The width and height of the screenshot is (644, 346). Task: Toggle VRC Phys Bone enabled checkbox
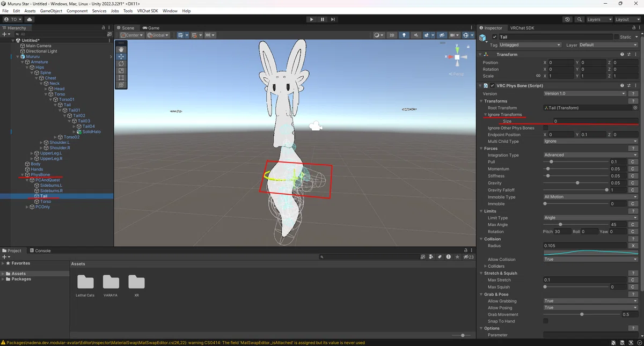click(492, 85)
